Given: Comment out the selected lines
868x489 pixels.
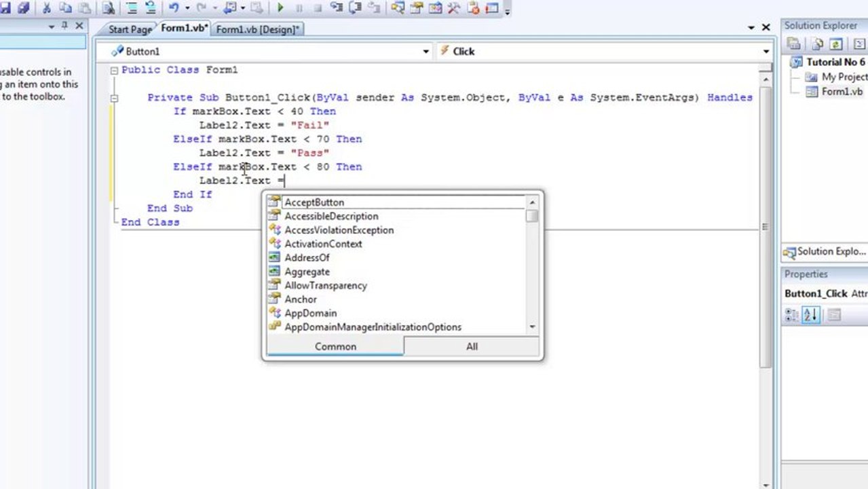Looking at the screenshot, I should pyautogui.click(x=132, y=8).
